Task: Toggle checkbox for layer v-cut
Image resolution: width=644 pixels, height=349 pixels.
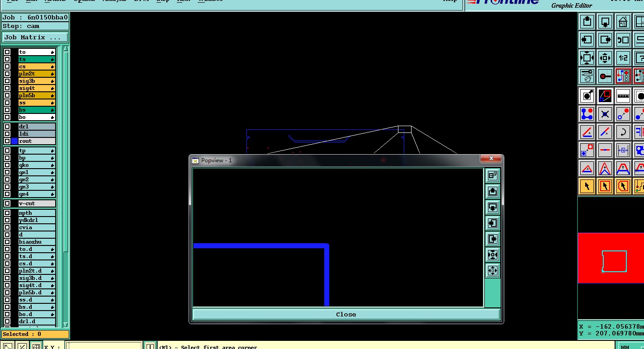Action: [7, 203]
